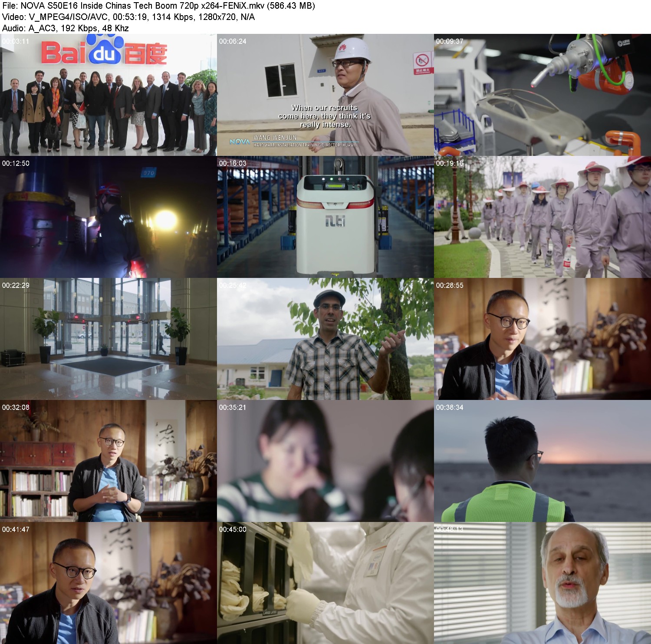Screen dimensions: 651x644
Task: Select the 00:06:24 frame of Wang Wenjun in a hard hat
Action: point(325,95)
